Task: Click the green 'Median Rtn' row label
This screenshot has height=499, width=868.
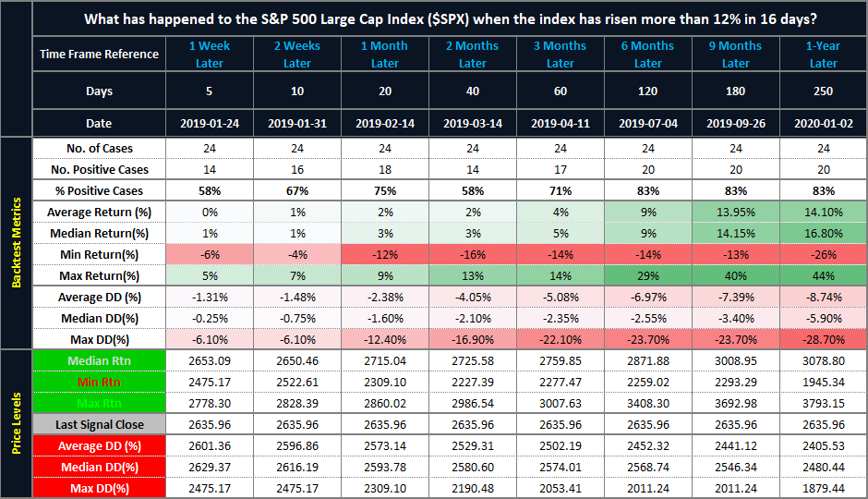Action: coord(99,359)
